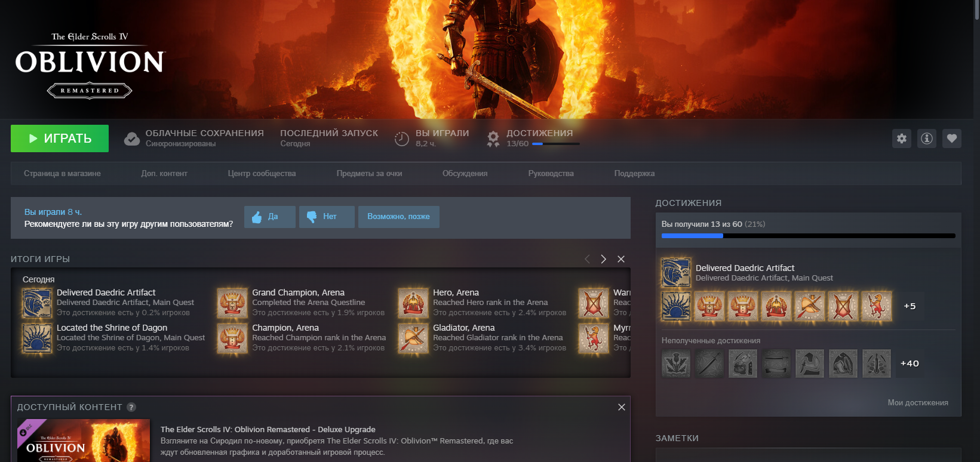Click Champion, Arena icon in Итоги игры
The image size is (980, 462).
[232, 338]
